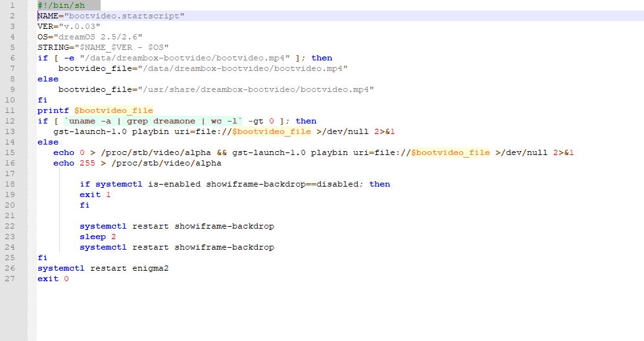This screenshot has height=341, width=644.
Task: Click the 'echo 0' command
Action: 69,152
